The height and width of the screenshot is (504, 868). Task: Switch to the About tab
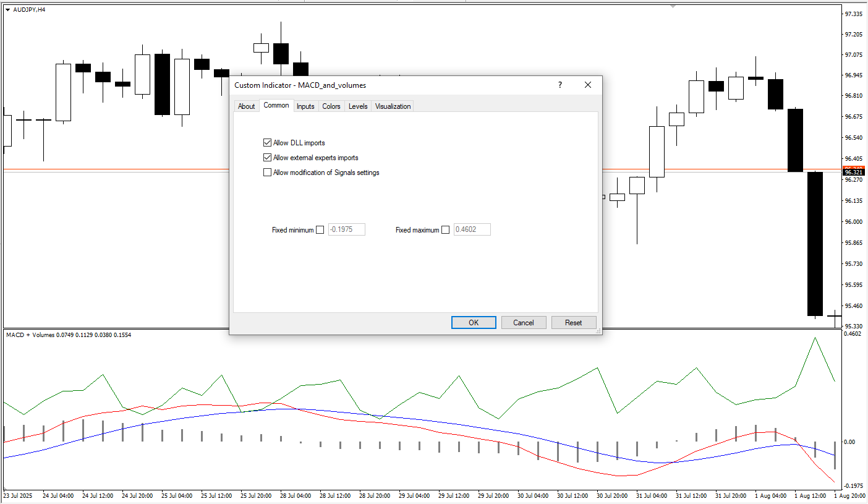(x=246, y=106)
